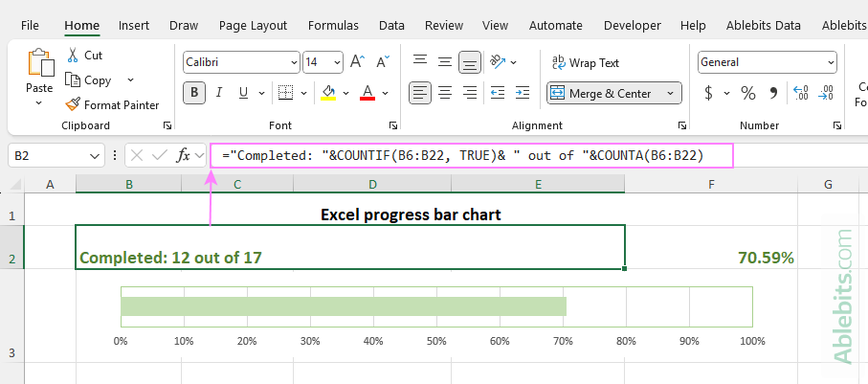Cancel formula entry with X icon
The height and width of the screenshot is (384, 868).
pos(137,156)
